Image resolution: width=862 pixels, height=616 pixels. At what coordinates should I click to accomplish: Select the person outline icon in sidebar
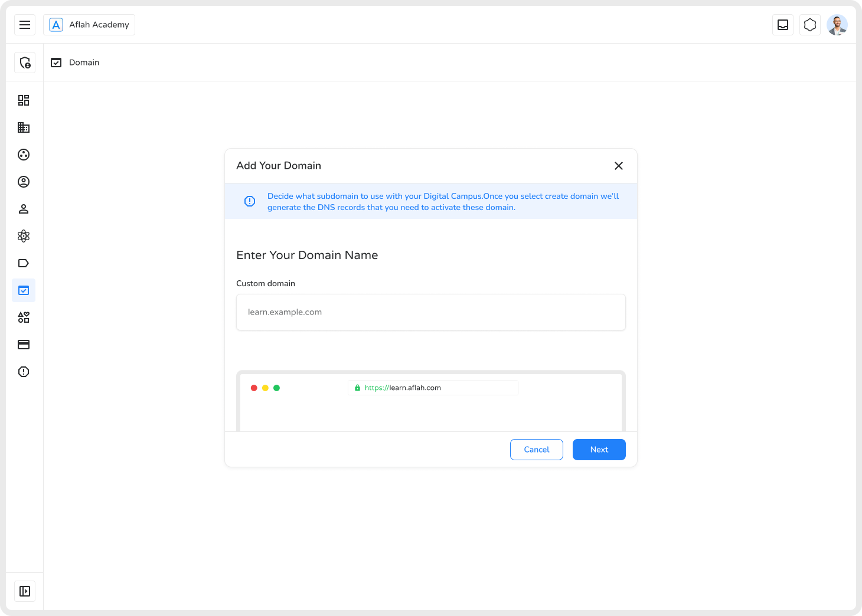[24, 209]
